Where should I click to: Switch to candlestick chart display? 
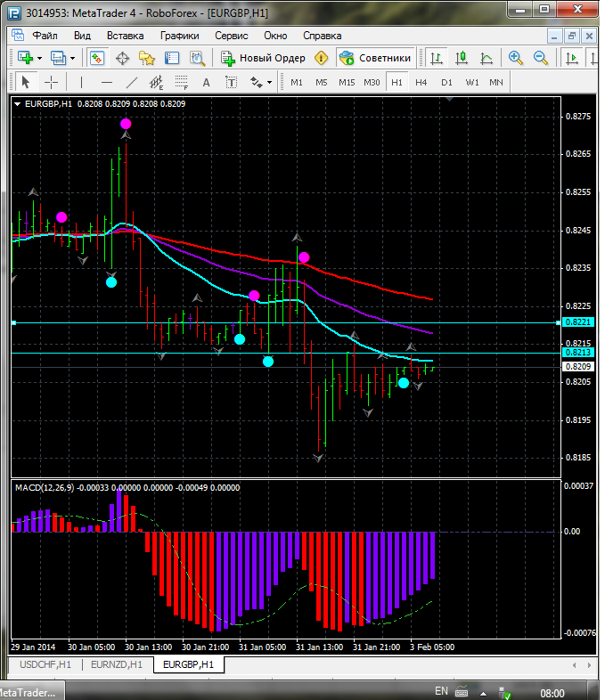click(x=462, y=58)
